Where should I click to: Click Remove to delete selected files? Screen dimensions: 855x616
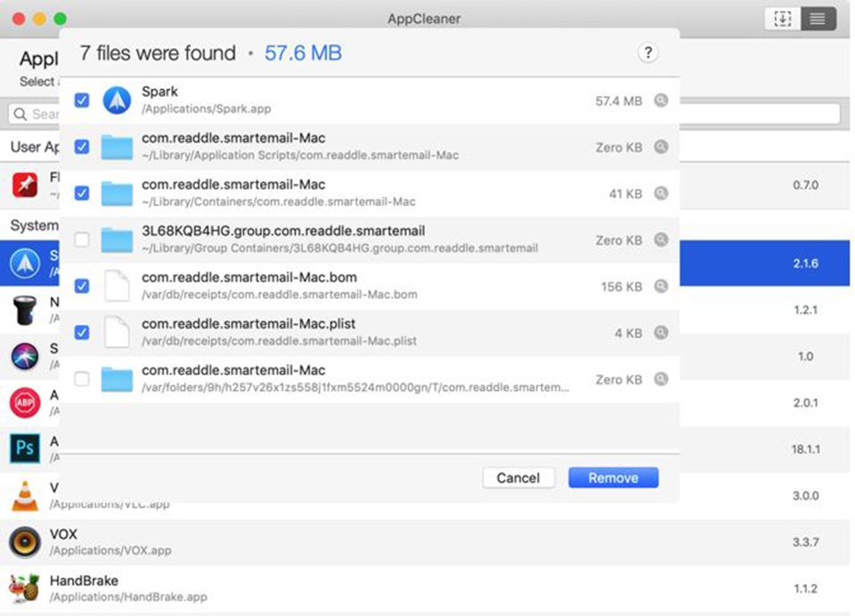click(x=613, y=477)
